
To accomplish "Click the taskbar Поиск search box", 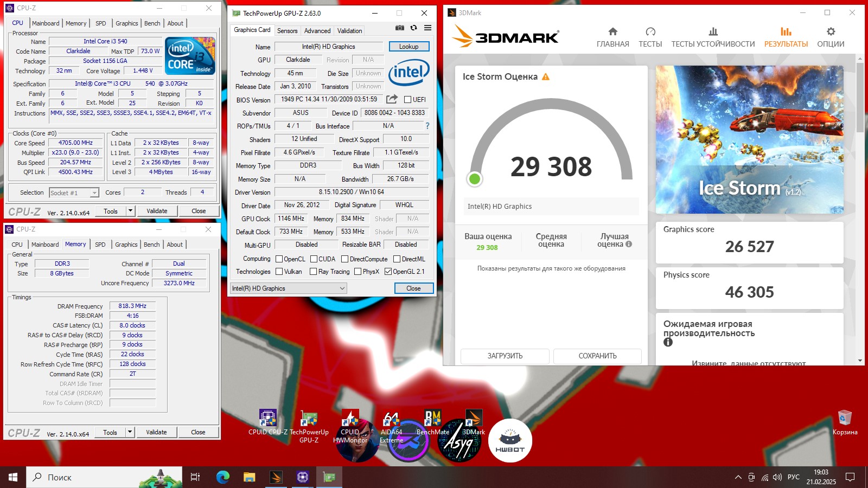I will click(x=103, y=477).
